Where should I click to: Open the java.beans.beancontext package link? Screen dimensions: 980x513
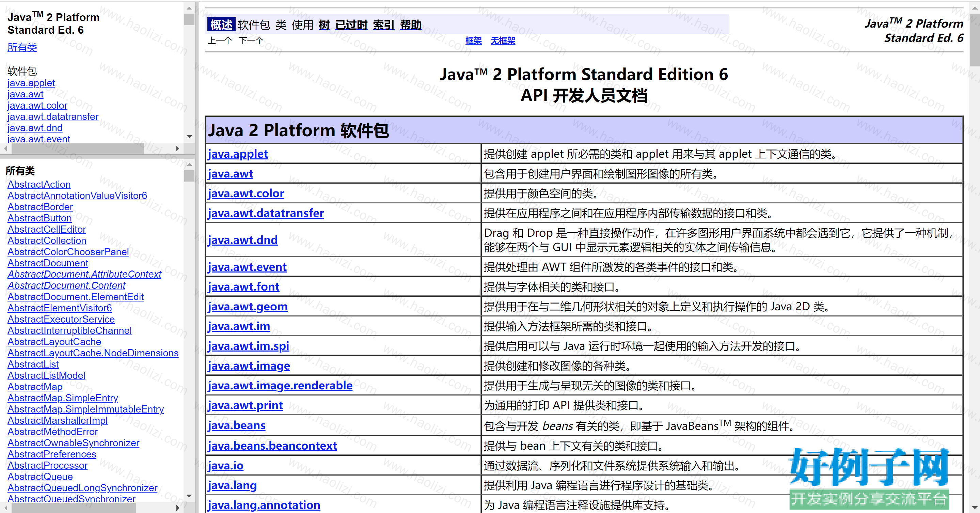[x=272, y=446]
